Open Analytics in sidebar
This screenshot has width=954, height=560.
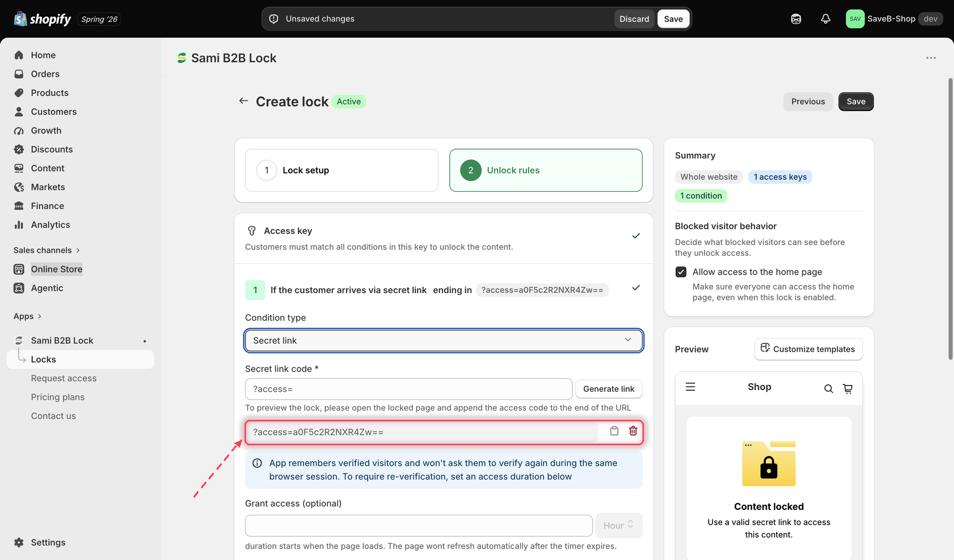[x=50, y=225]
